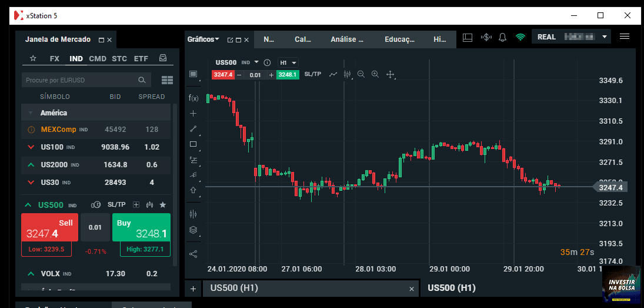Image resolution: width=644 pixels, height=308 pixels.
Task: Click the MEXComp info icon
Action: pyautogui.click(x=31, y=130)
